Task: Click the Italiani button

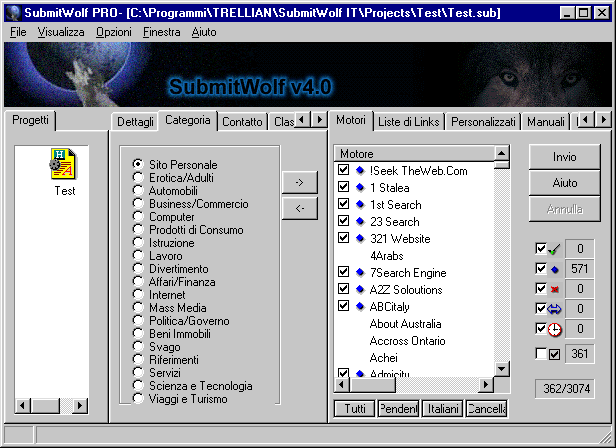Action: 443,409
